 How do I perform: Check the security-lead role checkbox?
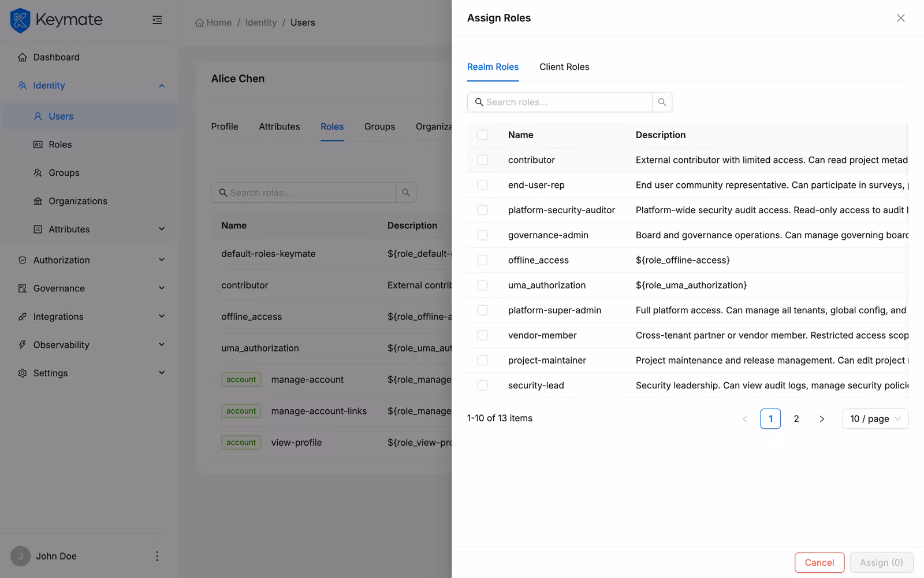pyautogui.click(x=482, y=385)
